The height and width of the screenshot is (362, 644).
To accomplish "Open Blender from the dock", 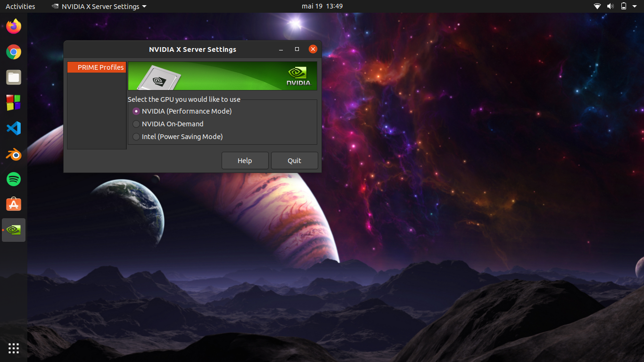I will point(14,154).
